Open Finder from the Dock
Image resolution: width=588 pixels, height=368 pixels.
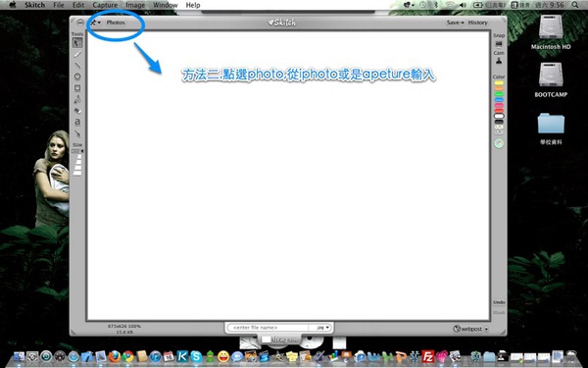tap(19, 356)
